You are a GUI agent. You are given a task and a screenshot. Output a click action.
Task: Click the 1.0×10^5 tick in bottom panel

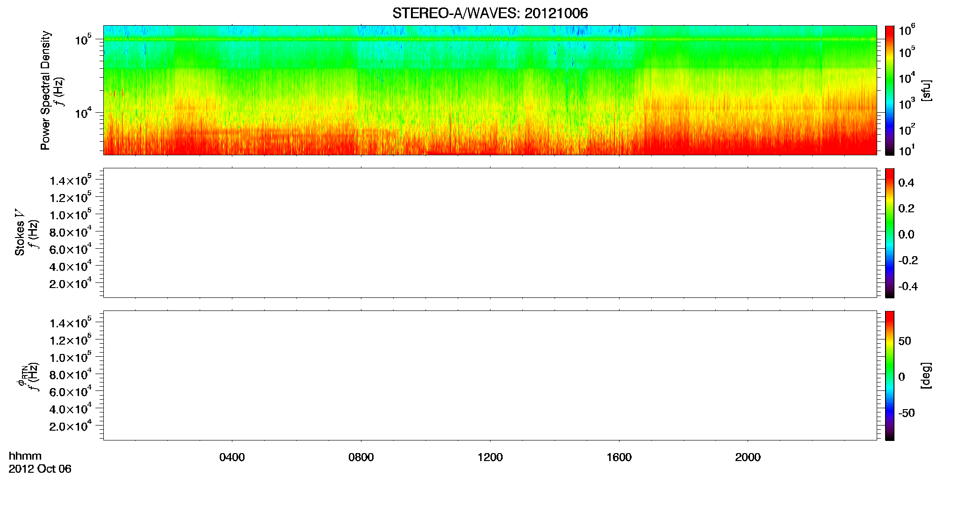tap(71, 356)
